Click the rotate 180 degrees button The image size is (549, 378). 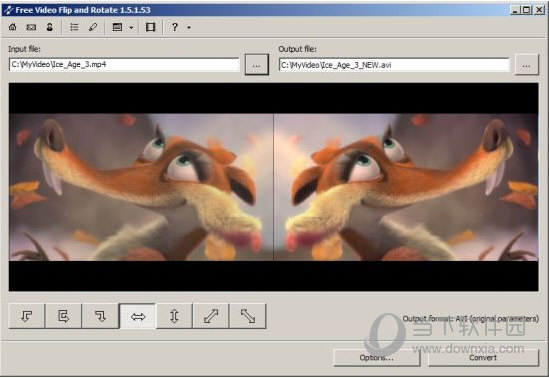(63, 316)
